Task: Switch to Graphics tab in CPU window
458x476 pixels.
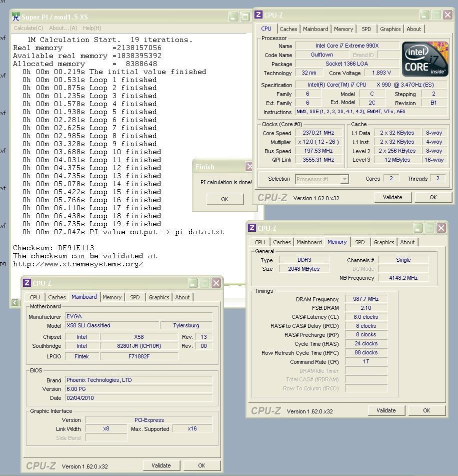Action: click(390, 29)
